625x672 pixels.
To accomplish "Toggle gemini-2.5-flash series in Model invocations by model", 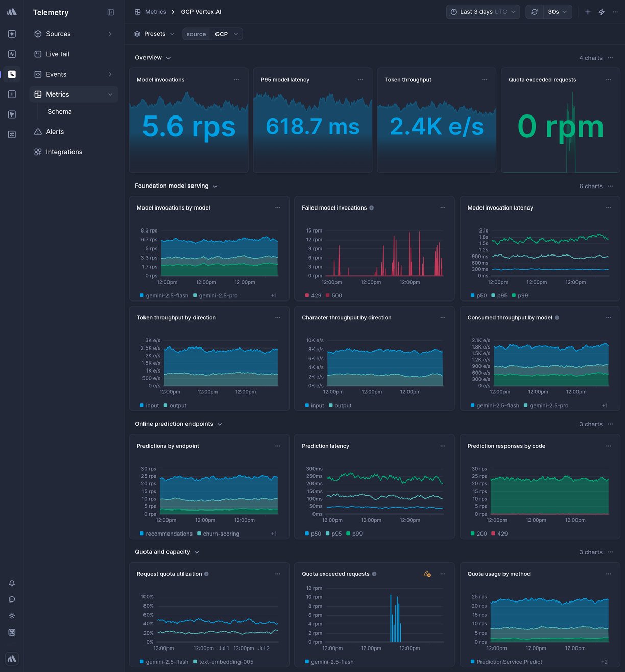I will (164, 296).
